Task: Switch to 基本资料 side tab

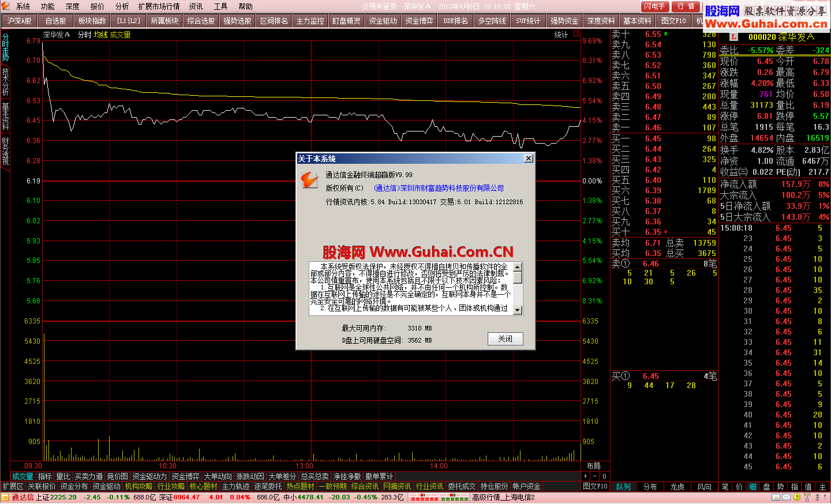Action: tap(5, 116)
